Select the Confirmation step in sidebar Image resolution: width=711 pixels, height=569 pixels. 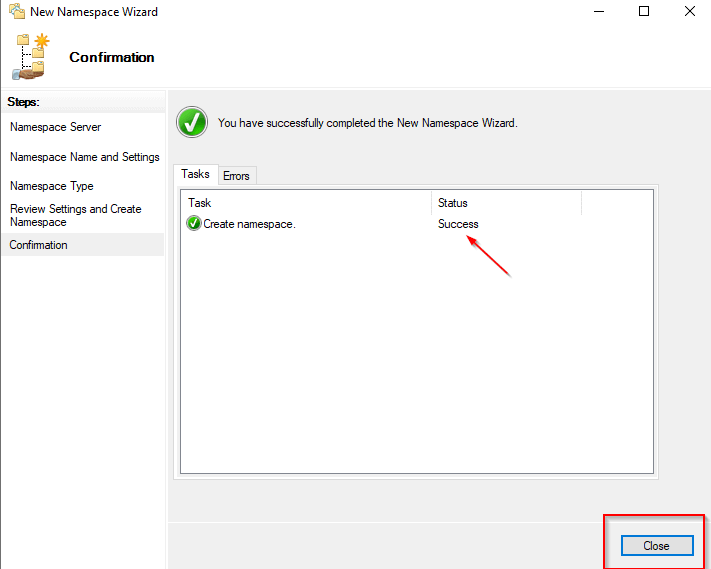pyautogui.click(x=39, y=245)
